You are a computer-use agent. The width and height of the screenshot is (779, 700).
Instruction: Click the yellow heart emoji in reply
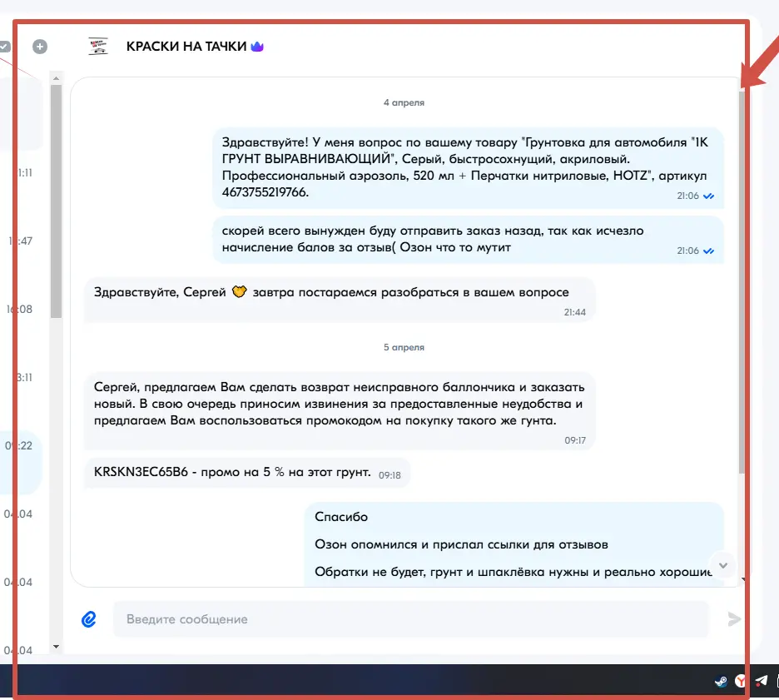coord(240,291)
